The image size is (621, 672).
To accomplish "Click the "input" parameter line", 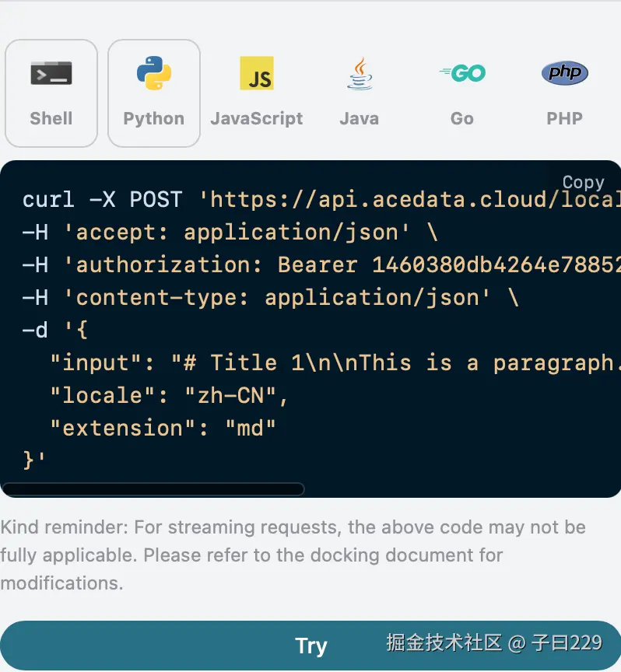I will pyautogui.click(x=335, y=363).
